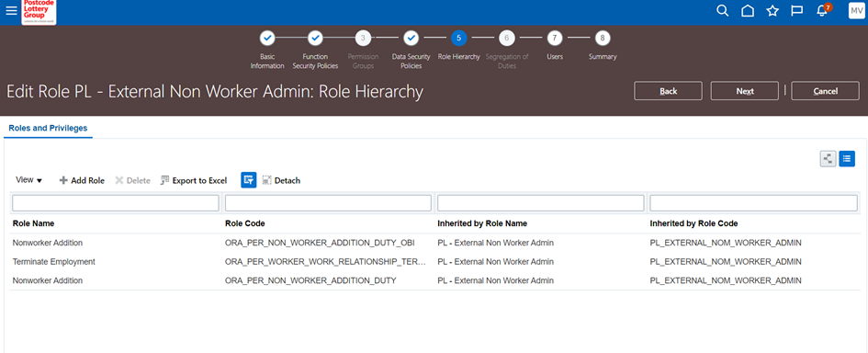Image resolution: width=868 pixels, height=353 pixels.
Task: Click the Cancel button
Action: [826, 91]
